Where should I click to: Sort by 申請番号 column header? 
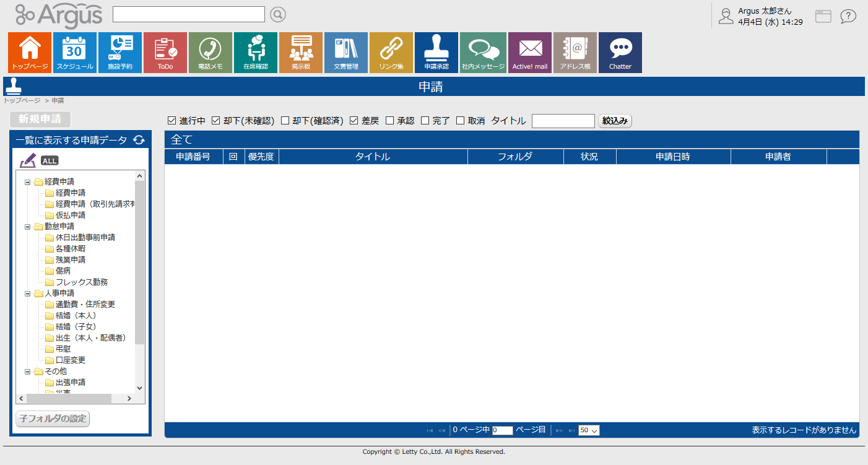[x=193, y=157]
